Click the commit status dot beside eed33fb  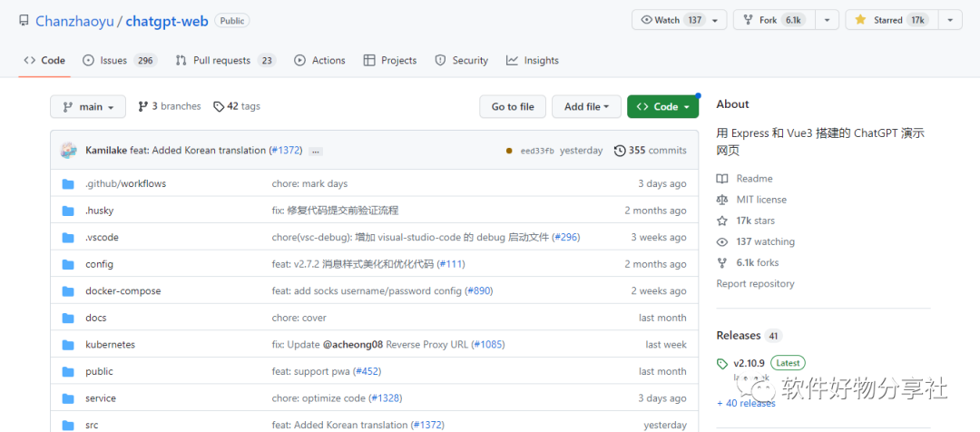pyautogui.click(x=509, y=151)
